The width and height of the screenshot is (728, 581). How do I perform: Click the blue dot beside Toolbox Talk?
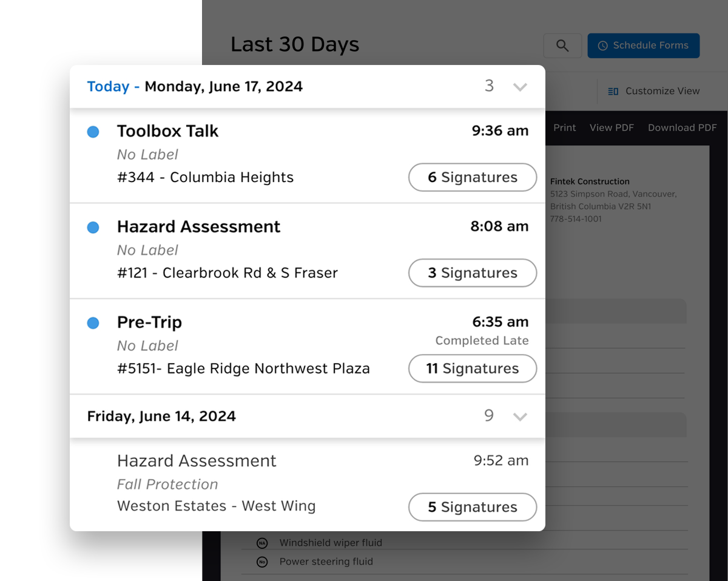click(x=93, y=132)
